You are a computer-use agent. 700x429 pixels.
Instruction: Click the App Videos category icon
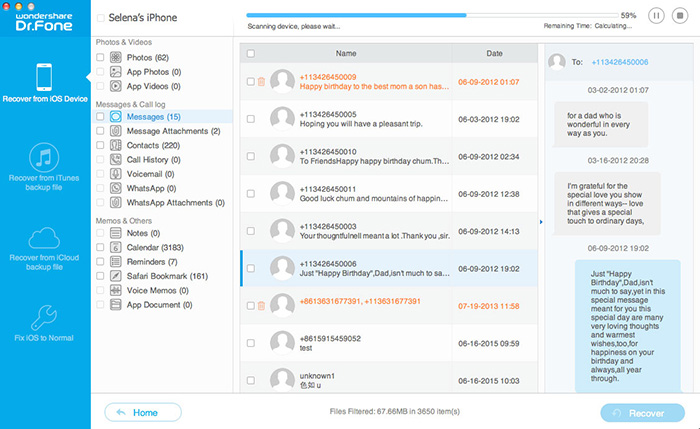(x=116, y=86)
